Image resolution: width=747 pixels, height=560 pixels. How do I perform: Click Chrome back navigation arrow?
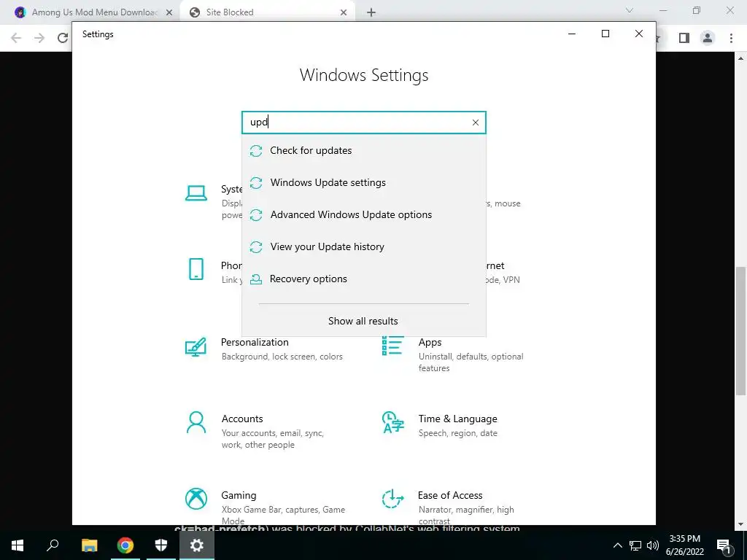pyautogui.click(x=16, y=38)
